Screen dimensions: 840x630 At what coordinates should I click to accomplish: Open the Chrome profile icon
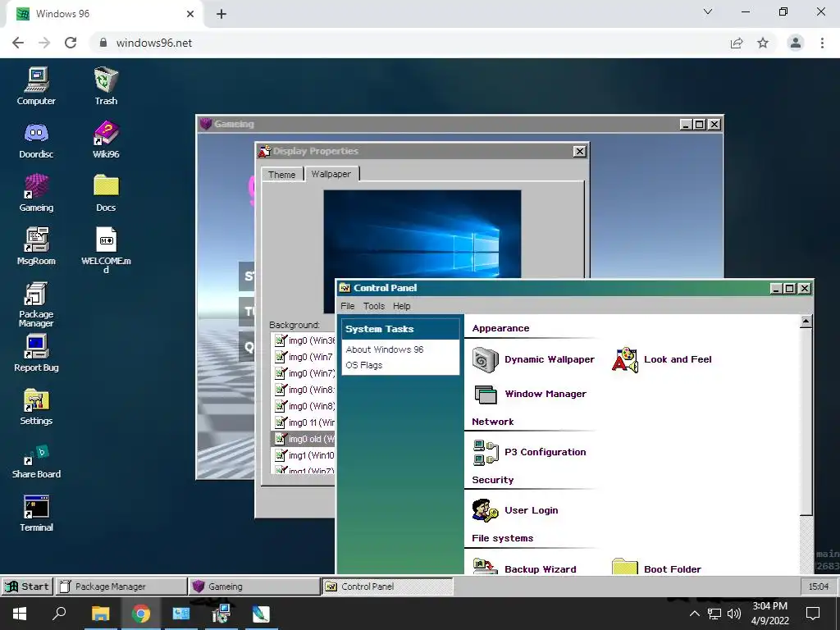[796, 43]
